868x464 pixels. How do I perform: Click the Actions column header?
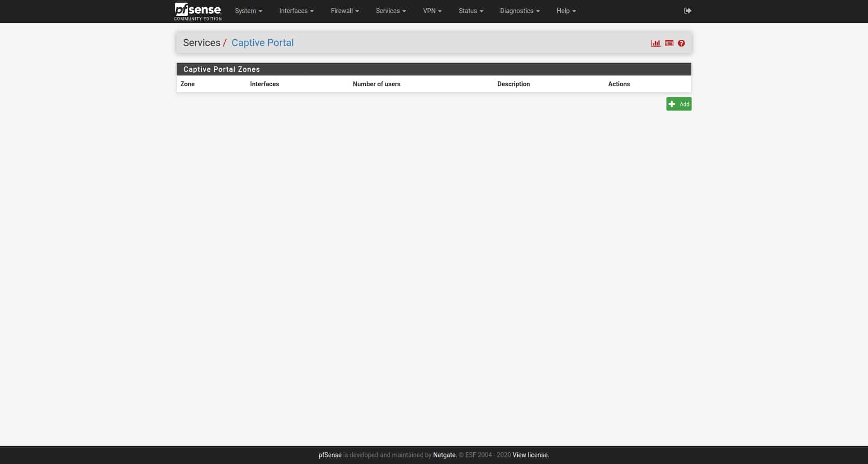619,84
